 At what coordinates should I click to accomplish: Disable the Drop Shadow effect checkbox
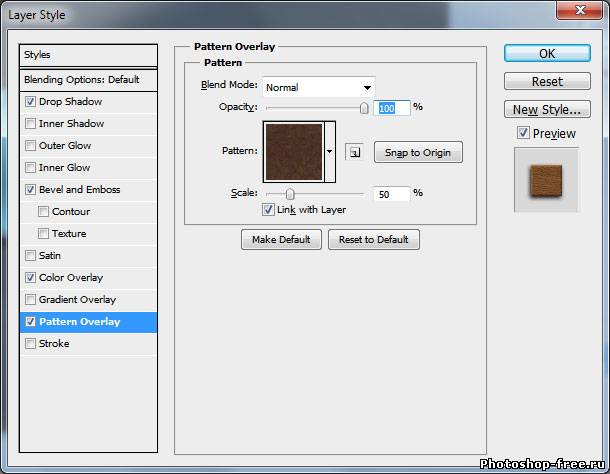tap(31, 102)
